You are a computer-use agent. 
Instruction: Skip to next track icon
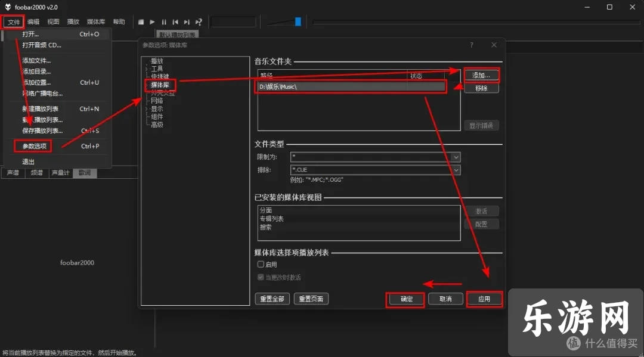187,21
